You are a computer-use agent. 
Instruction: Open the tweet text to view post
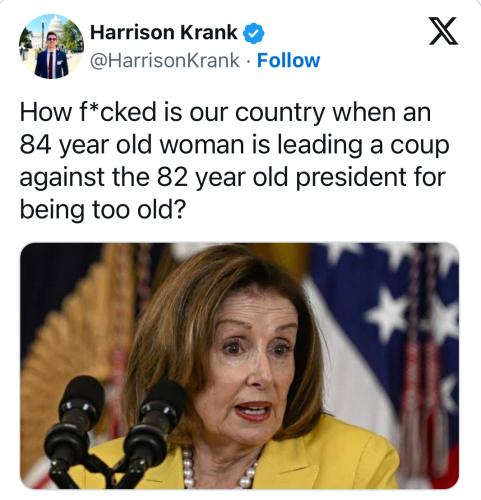pyautogui.click(x=234, y=161)
